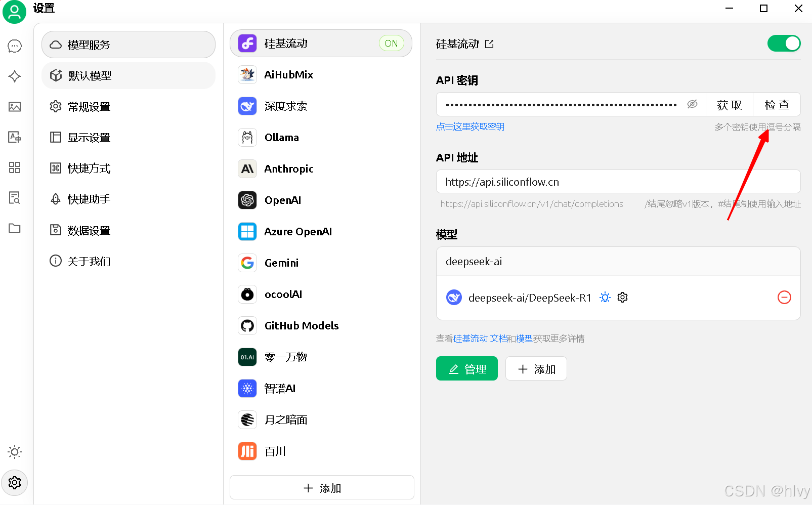Open the 硅基流动 文档 link
The image size is (812, 505).
[480, 339]
